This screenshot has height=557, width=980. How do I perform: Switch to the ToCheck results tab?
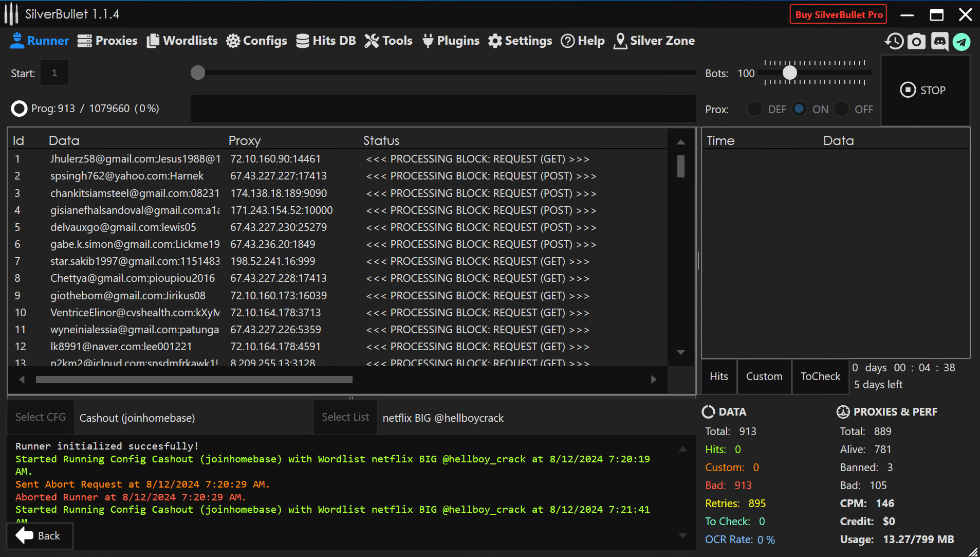[820, 376]
